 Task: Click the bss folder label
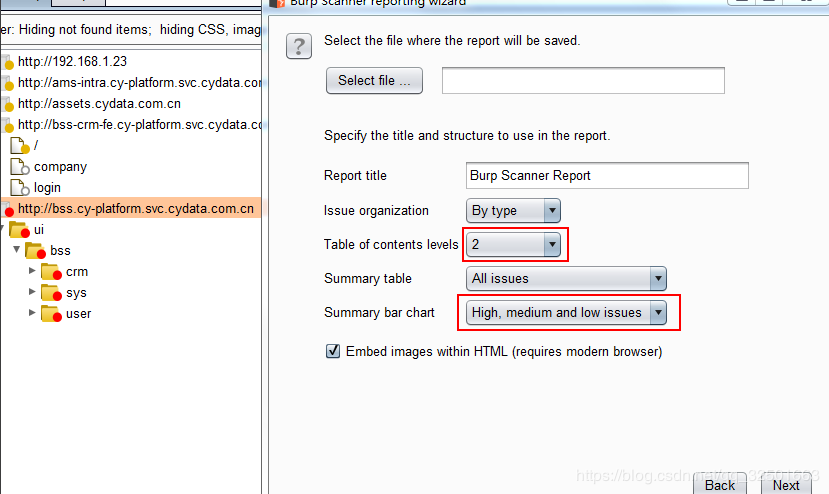[60, 251]
